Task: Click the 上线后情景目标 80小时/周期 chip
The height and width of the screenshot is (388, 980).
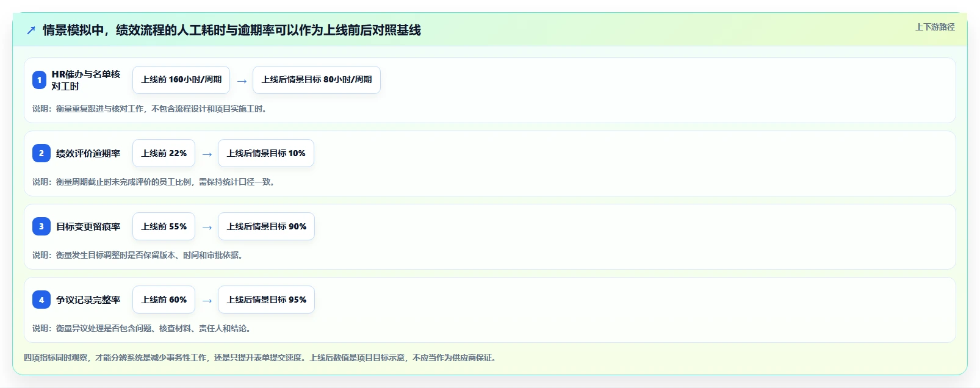Action: click(317, 80)
